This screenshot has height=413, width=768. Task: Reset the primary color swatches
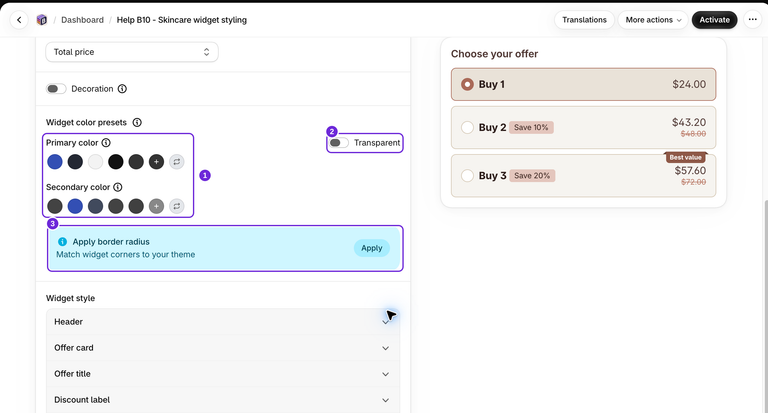[177, 162]
